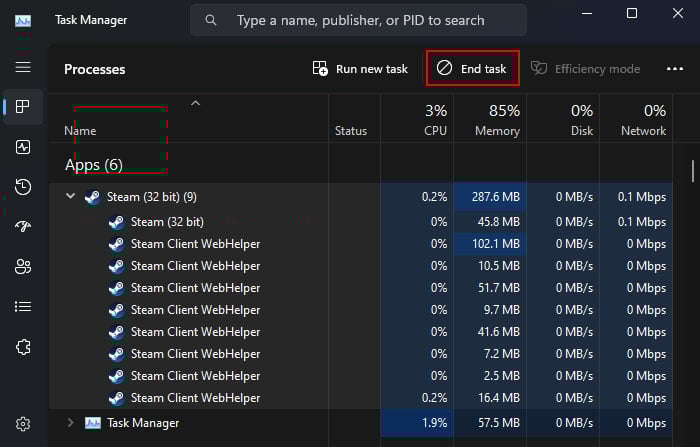
Task: Click the vertical scrollbar in process list
Action: click(x=692, y=170)
